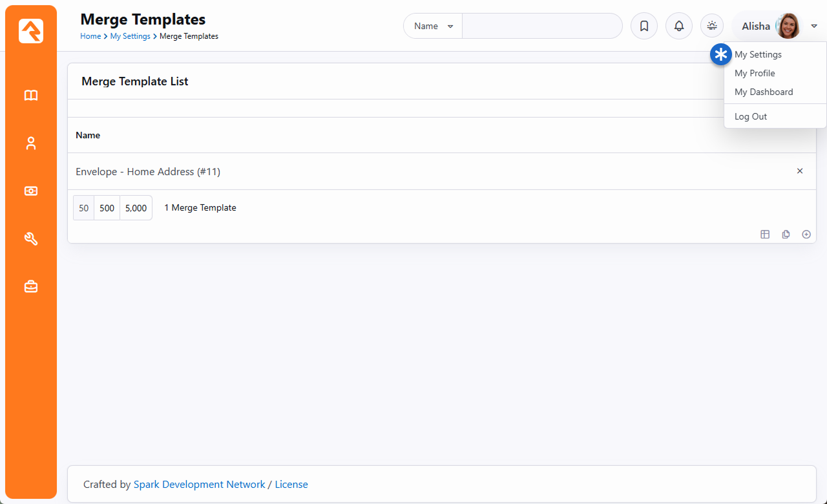This screenshot has width=827, height=504.
Task: Click the bookmark icon in the header
Action: (x=644, y=26)
